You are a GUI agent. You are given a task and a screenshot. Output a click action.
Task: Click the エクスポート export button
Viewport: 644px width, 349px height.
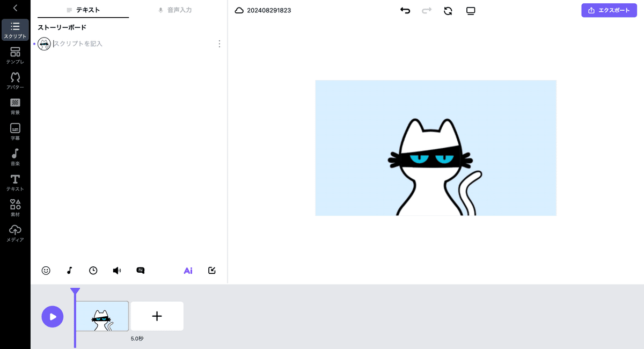609,10
